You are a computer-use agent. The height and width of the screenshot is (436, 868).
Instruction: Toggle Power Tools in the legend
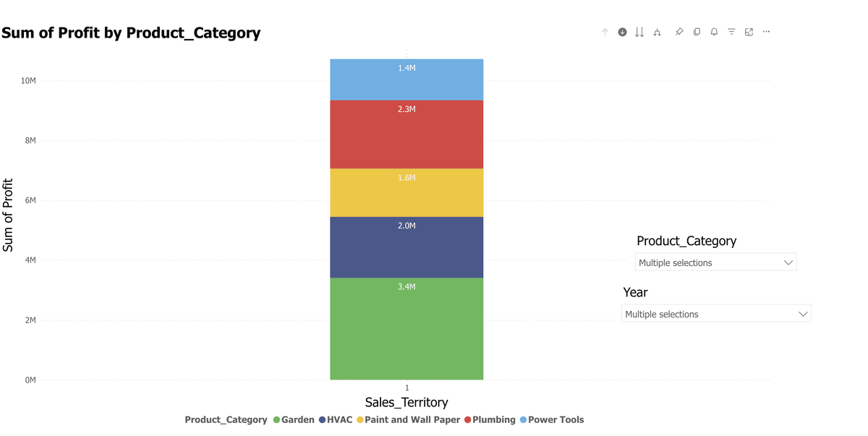557,419
